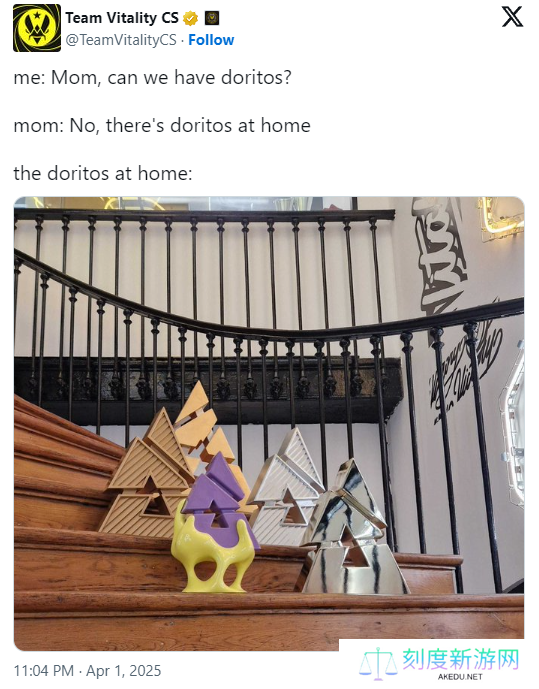Click the balance scale watermark logo

coord(378,664)
